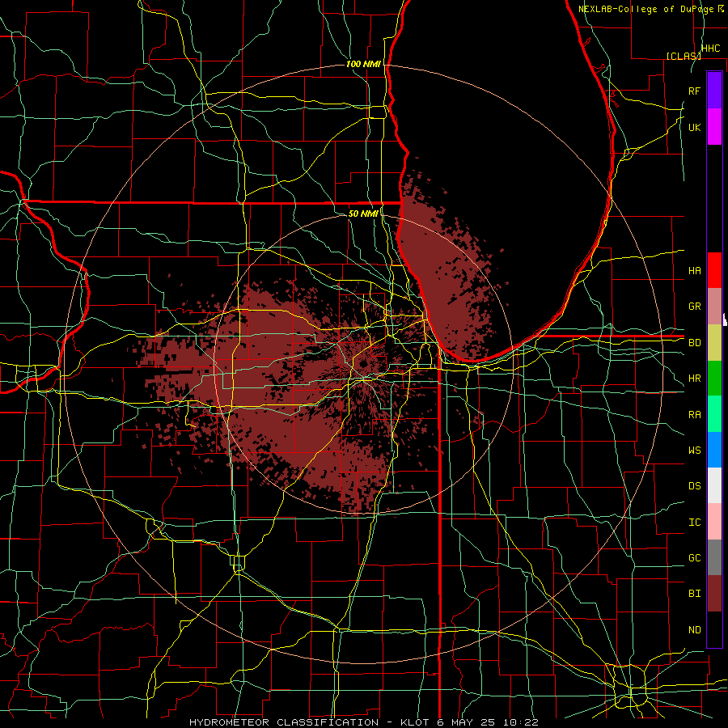Click the HYDROMETEOR CLASSIFICATION title text
Image resolution: width=728 pixels, height=728 pixels.
284,722
